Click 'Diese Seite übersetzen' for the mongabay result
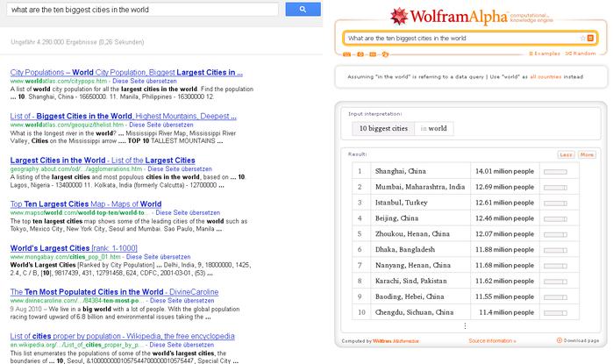The width and height of the screenshot is (613, 364). 159,257
